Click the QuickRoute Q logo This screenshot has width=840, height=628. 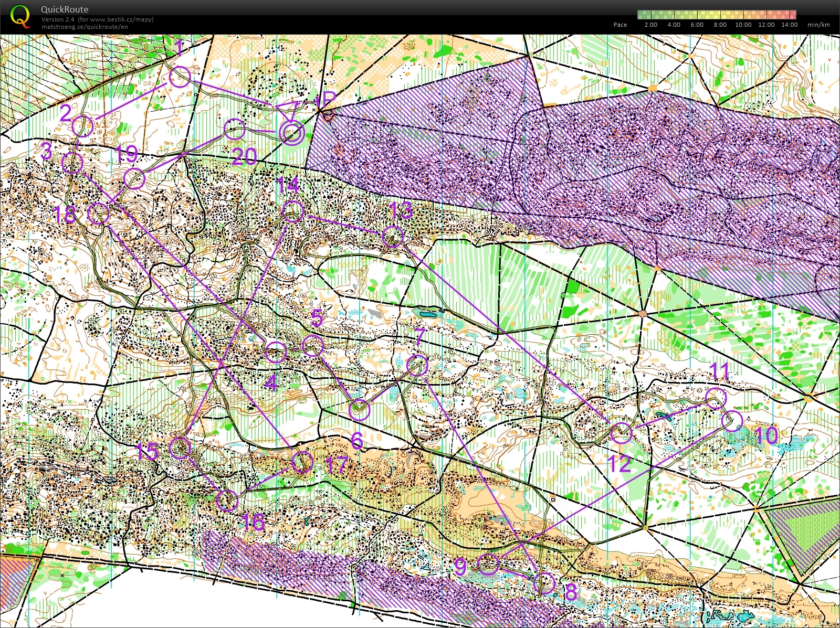21,13
